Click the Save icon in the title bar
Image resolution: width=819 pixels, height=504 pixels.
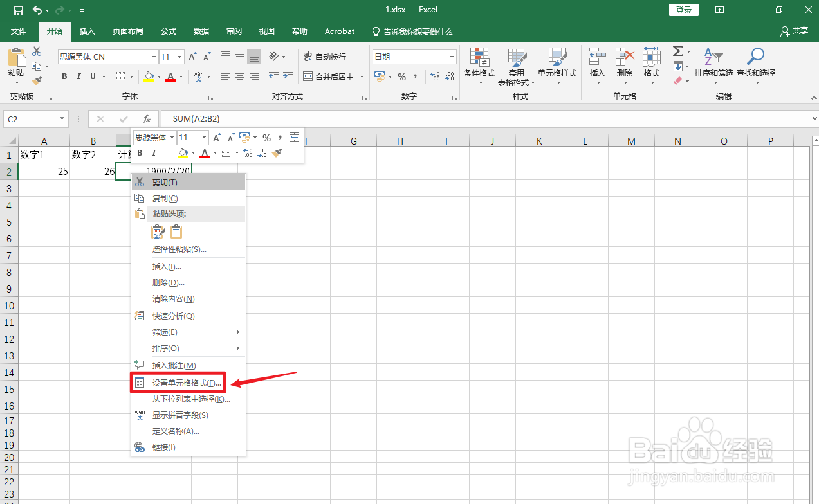coord(18,10)
